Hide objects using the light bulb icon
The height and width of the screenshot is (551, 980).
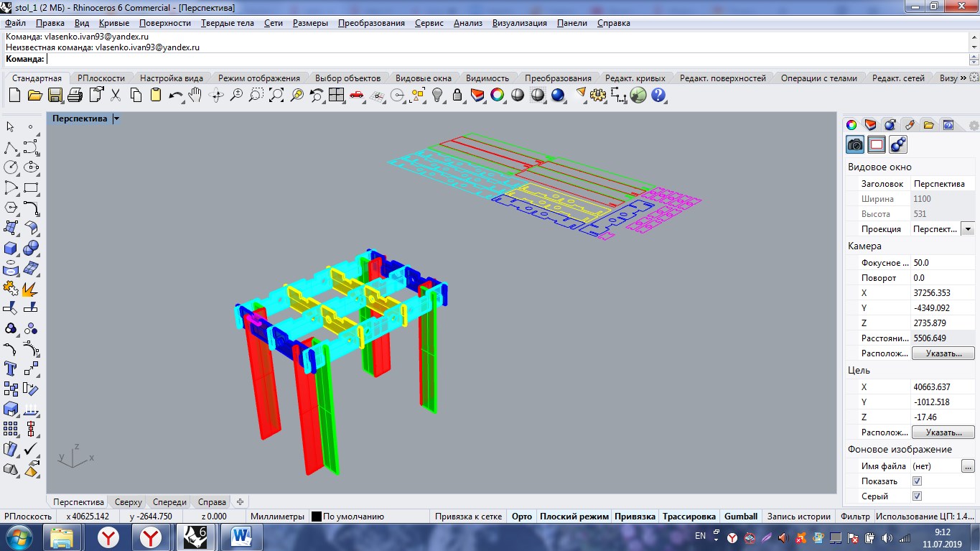coord(437,95)
